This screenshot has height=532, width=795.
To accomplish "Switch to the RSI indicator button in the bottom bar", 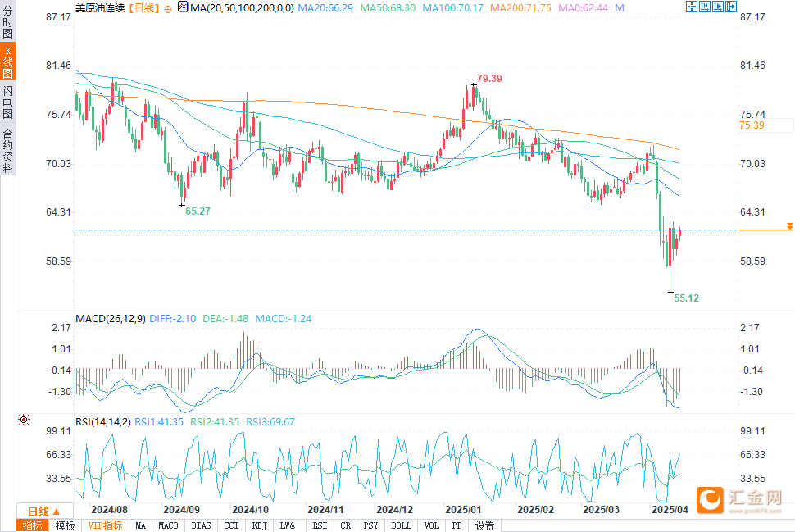I will [320, 526].
